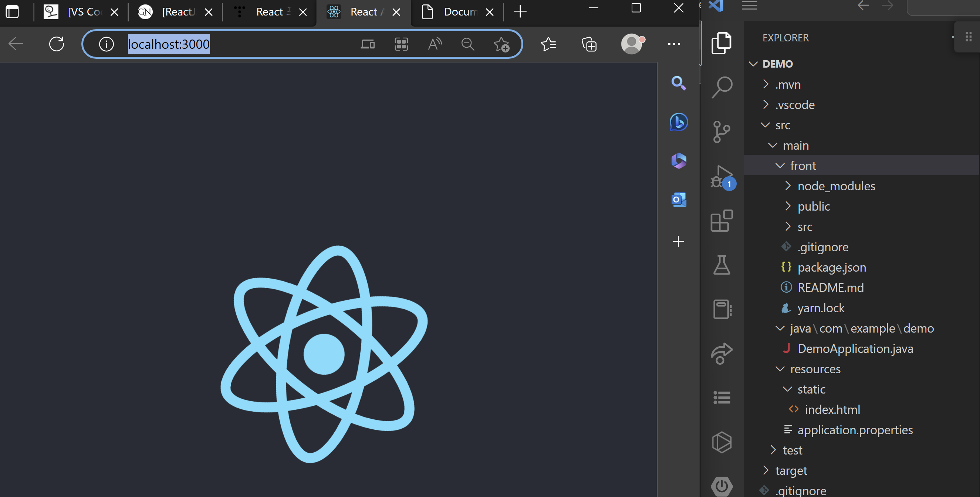Open the Extensions view

(722, 221)
